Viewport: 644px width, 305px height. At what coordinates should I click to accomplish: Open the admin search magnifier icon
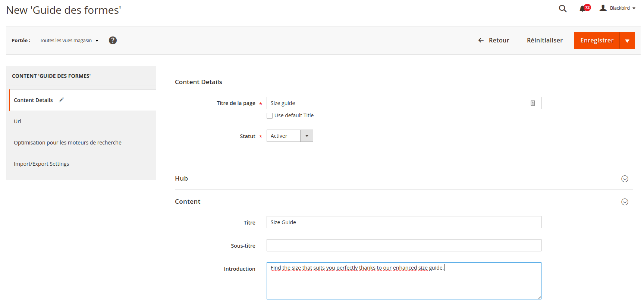tap(563, 9)
